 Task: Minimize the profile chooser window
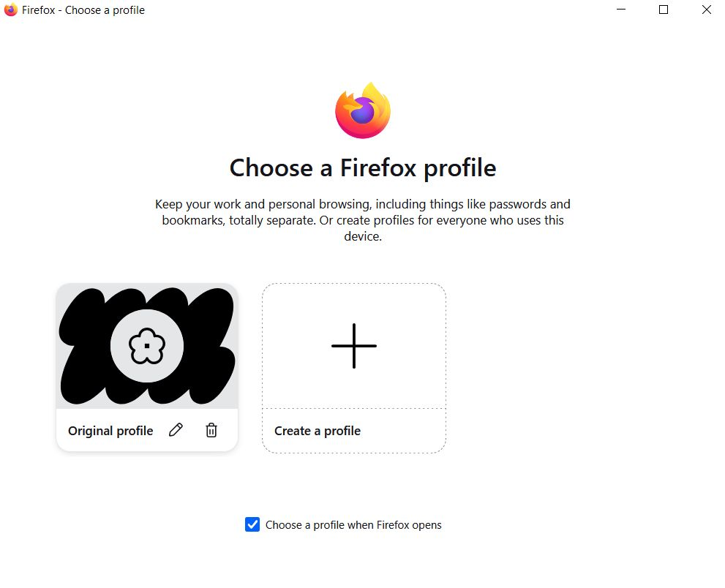coord(621,10)
